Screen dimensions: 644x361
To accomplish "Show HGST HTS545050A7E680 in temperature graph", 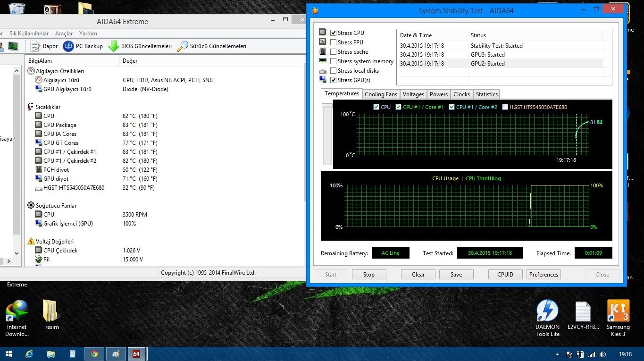I will tap(505, 107).
